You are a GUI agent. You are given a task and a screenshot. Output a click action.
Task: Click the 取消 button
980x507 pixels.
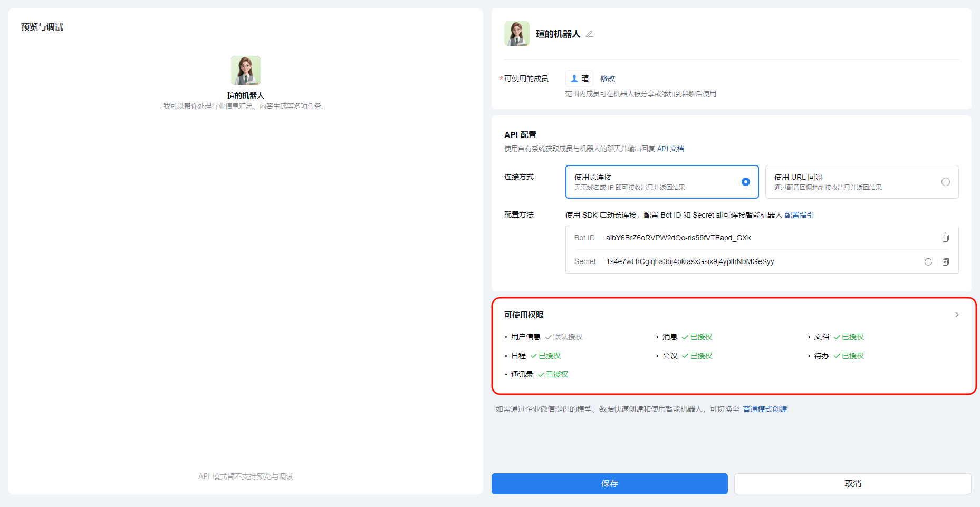coord(853,484)
